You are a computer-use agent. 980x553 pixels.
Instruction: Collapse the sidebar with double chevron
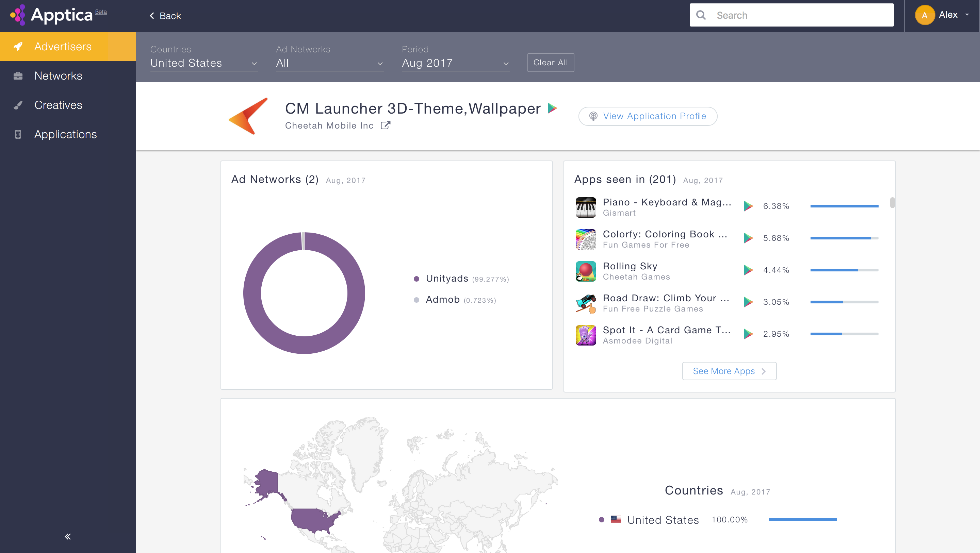tap(68, 537)
